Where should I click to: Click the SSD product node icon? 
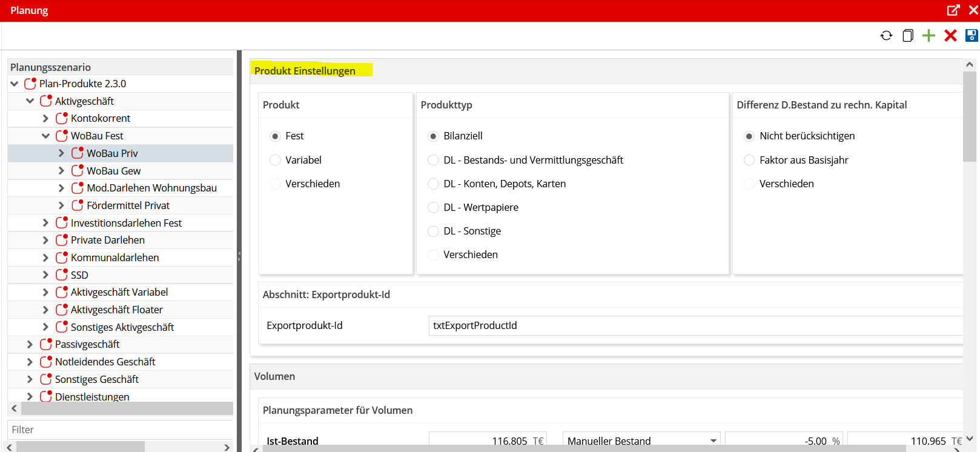pos(62,274)
